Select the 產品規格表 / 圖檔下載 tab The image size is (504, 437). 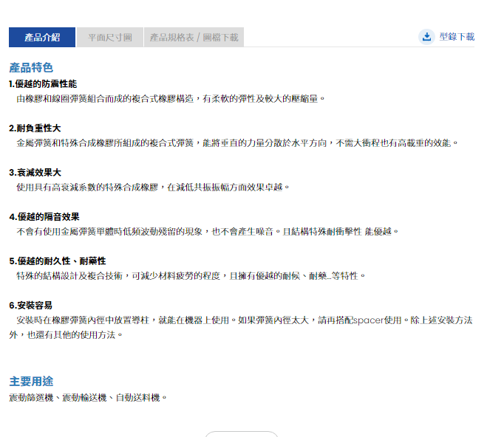point(194,38)
